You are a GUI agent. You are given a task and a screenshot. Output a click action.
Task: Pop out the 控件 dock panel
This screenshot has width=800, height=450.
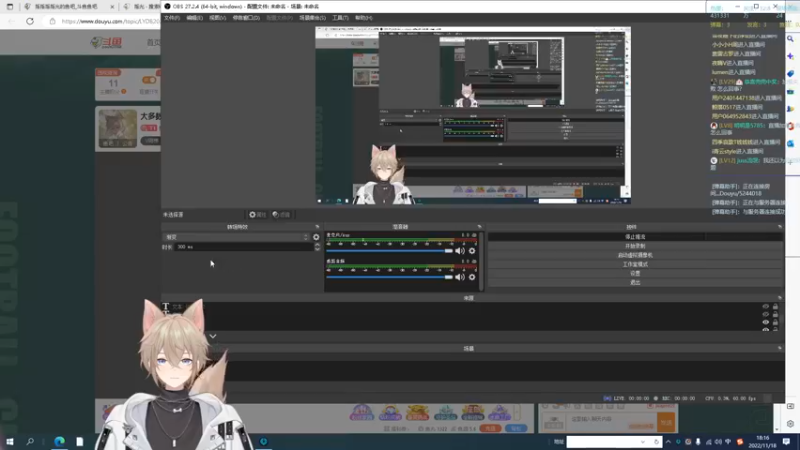(x=780, y=227)
